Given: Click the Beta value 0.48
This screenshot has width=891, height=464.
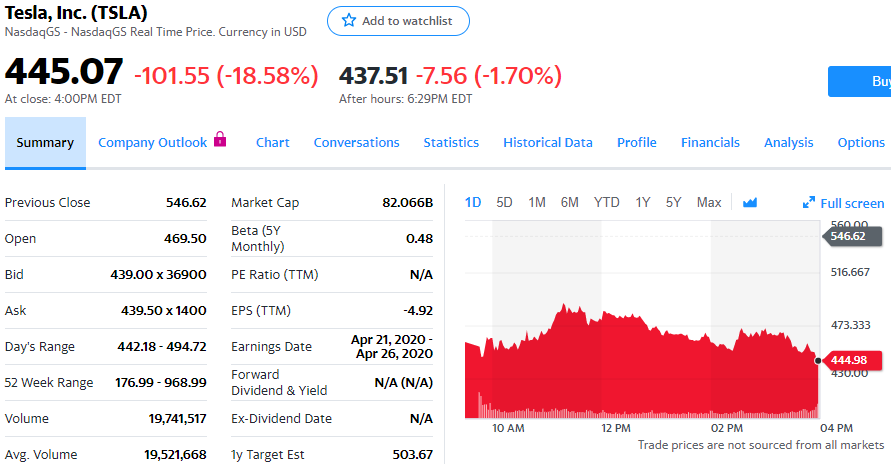Looking at the screenshot, I should [419, 239].
